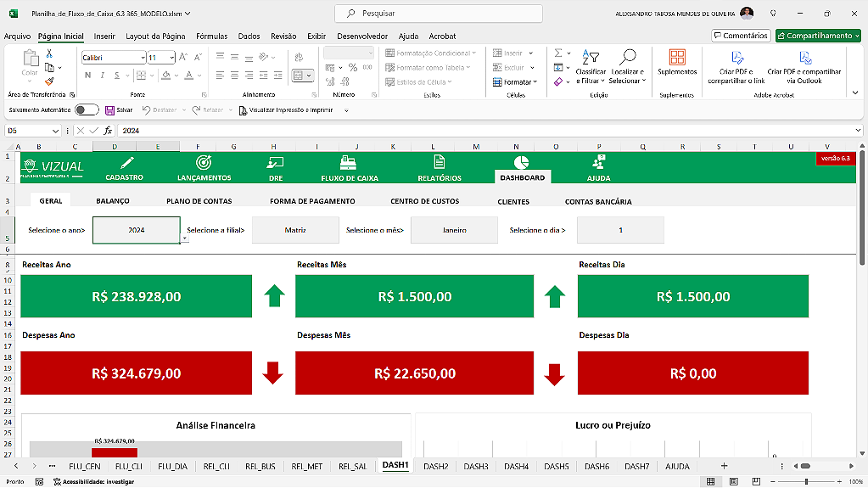868x488 pixels.
Task: Open the Cadastro pencil icon
Action: (126, 162)
